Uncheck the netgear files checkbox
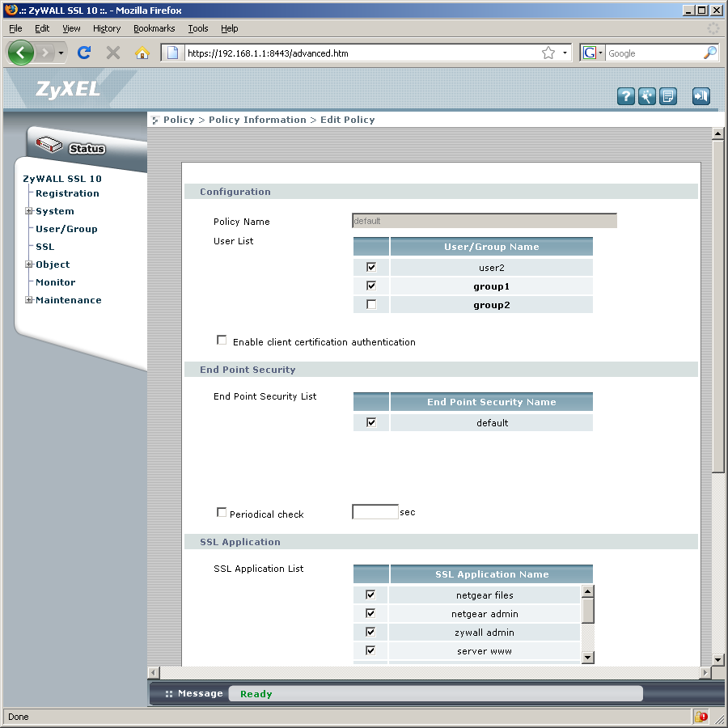728x728 pixels. coord(370,595)
